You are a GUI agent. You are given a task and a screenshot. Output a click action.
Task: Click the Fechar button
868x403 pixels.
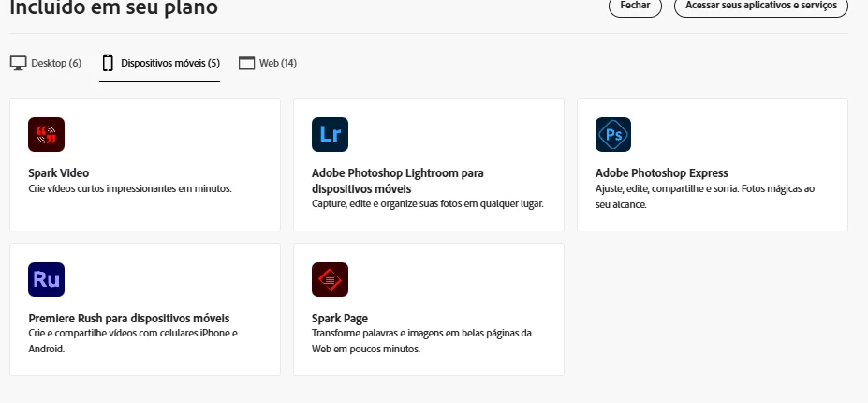pyautogui.click(x=635, y=6)
